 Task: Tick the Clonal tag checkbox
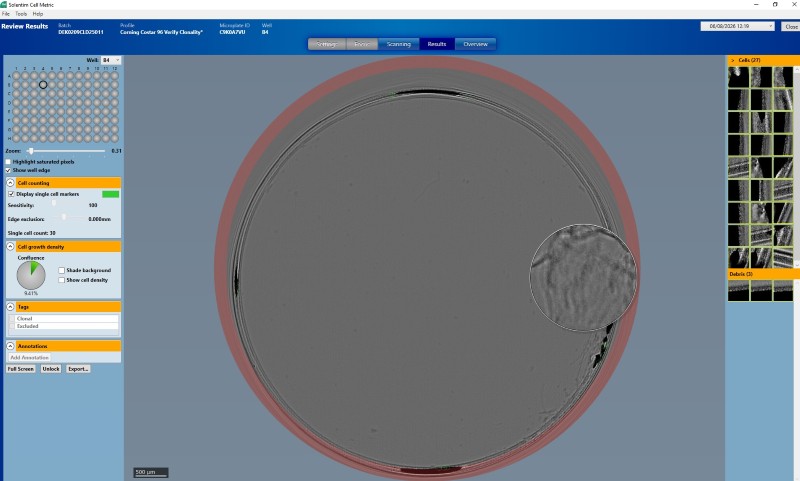(12, 318)
